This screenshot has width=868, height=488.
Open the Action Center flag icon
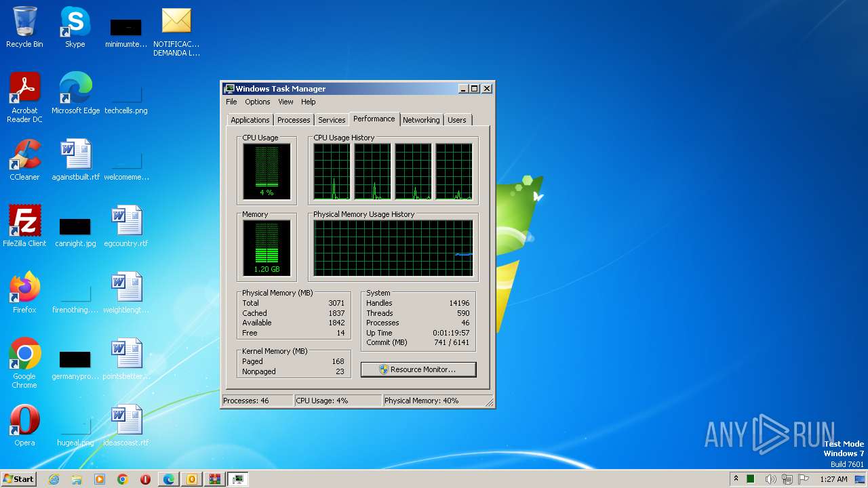tap(804, 479)
